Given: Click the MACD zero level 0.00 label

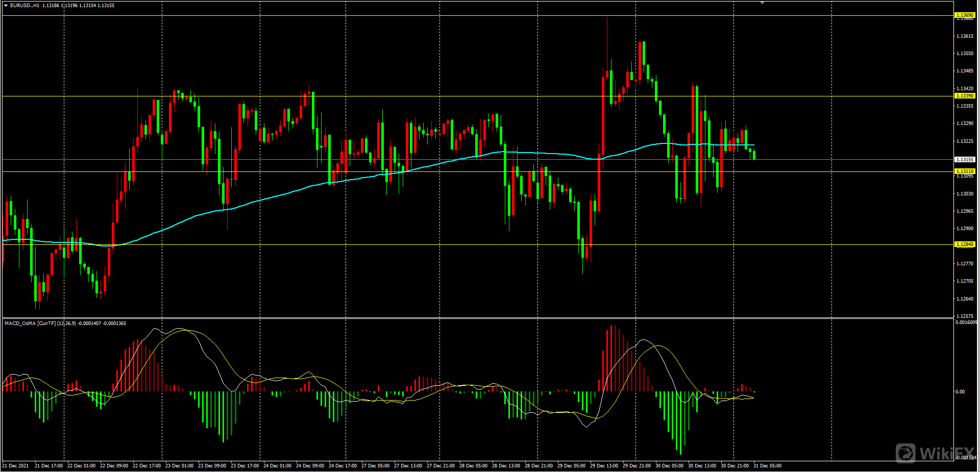Looking at the screenshot, I should coord(960,392).
